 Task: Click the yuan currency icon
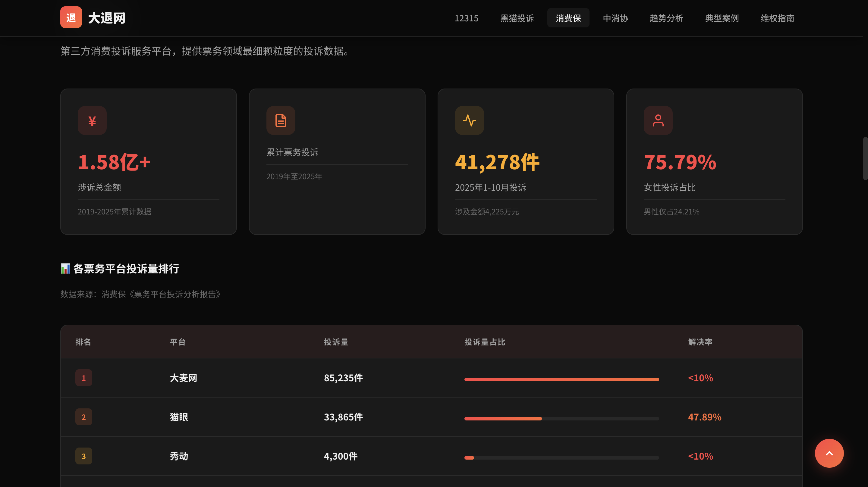point(92,120)
